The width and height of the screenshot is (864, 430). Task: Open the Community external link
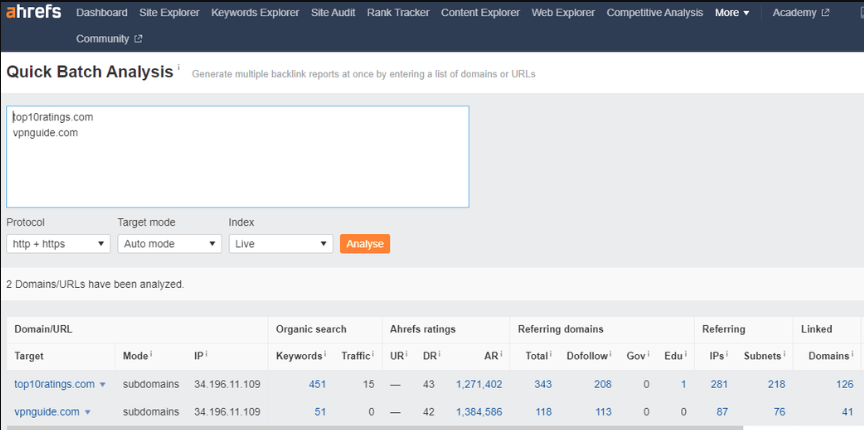pos(109,39)
